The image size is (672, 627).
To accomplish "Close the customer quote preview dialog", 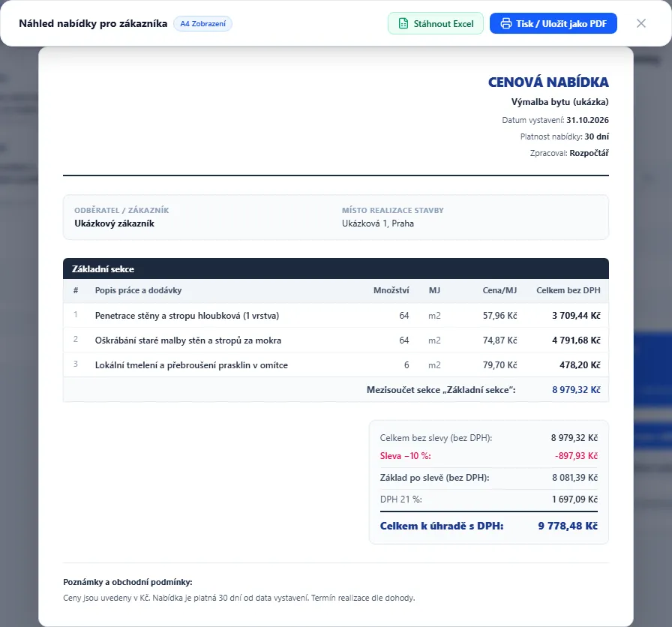I will [x=640, y=23].
